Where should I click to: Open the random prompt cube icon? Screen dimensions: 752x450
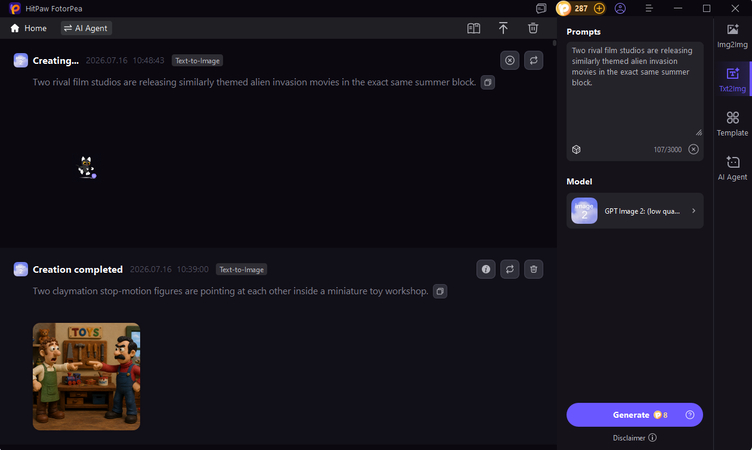[x=576, y=149]
